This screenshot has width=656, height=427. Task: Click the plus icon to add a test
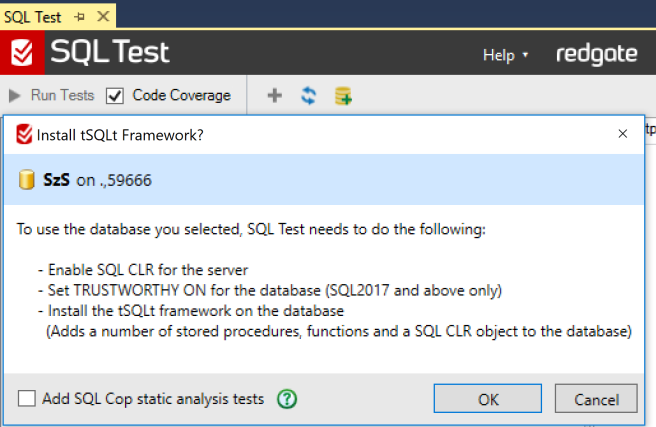[x=275, y=96]
